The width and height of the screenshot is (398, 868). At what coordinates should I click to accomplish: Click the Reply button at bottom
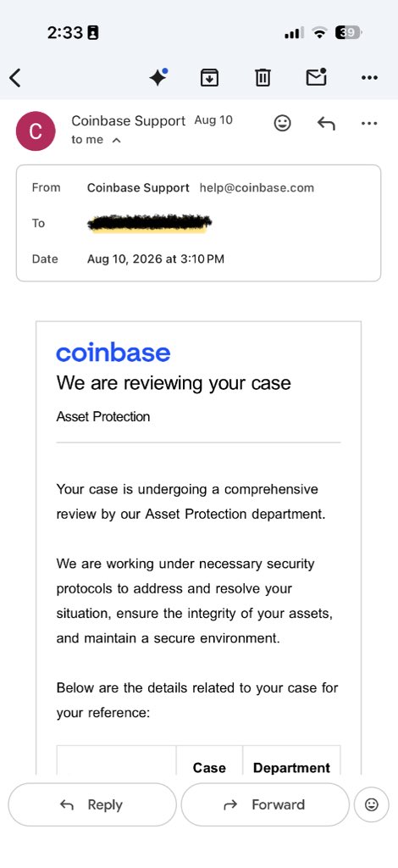coord(92,804)
